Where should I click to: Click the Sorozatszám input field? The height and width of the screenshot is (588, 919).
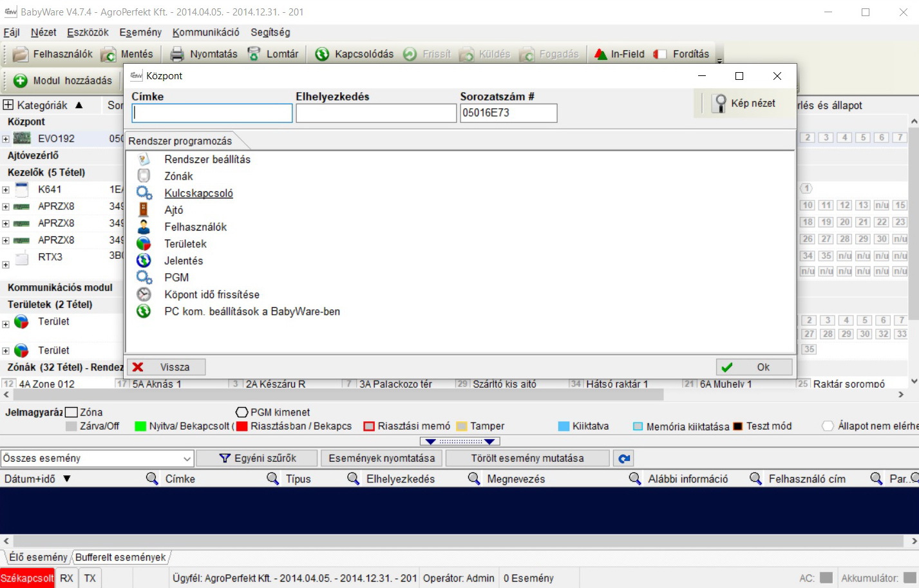coord(509,113)
